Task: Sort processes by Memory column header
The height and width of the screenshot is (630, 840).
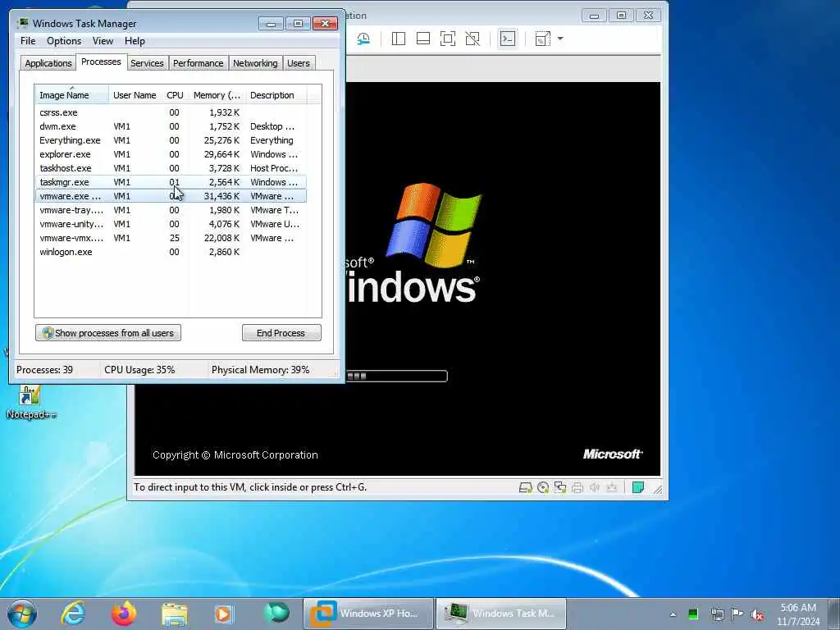Action: pyautogui.click(x=217, y=95)
